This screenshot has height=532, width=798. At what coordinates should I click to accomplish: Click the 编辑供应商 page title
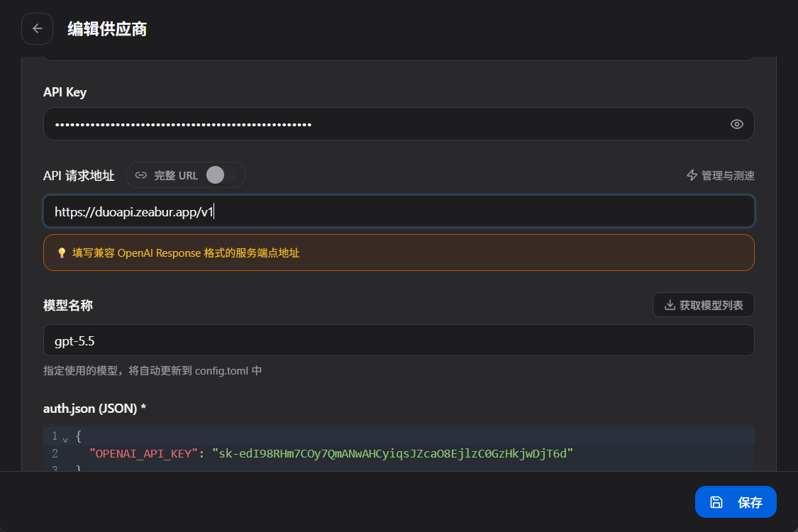click(x=107, y=29)
